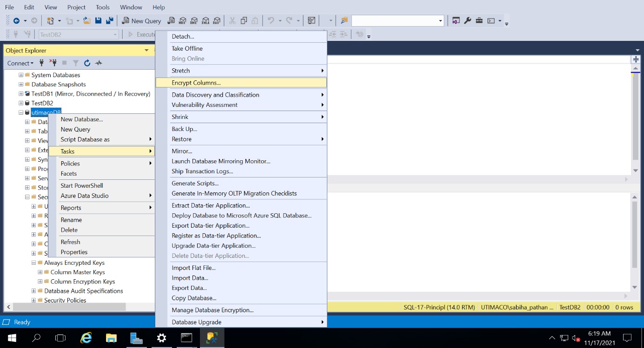This screenshot has height=348, width=644.
Task: Expand the System Databases node
Action: [x=21, y=75]
